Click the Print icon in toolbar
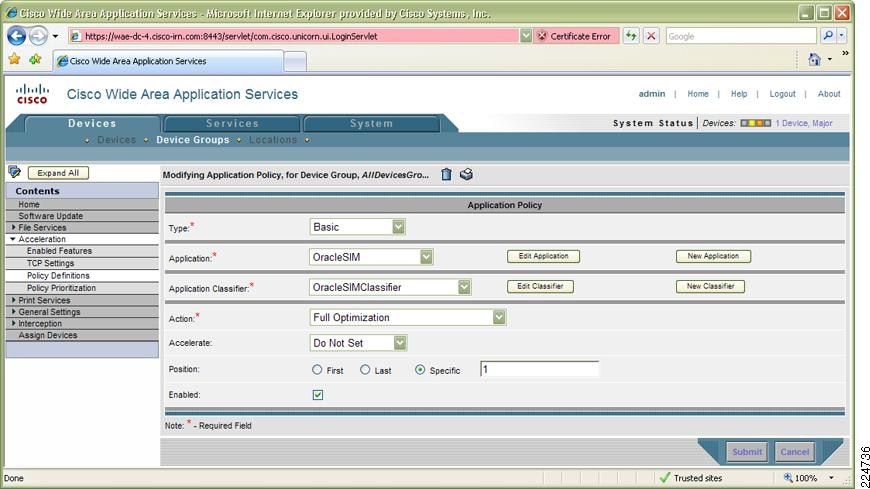 [466, 174]
